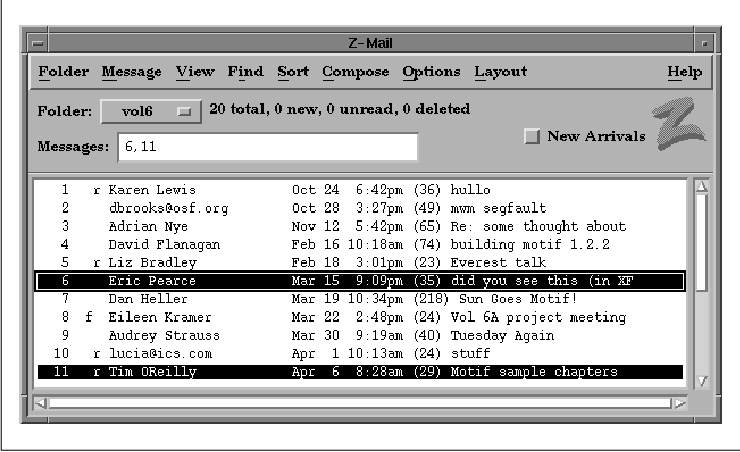This screenshot has height=452, width=740.
Task: Click the Messages input field
Action: coord(266,147)
